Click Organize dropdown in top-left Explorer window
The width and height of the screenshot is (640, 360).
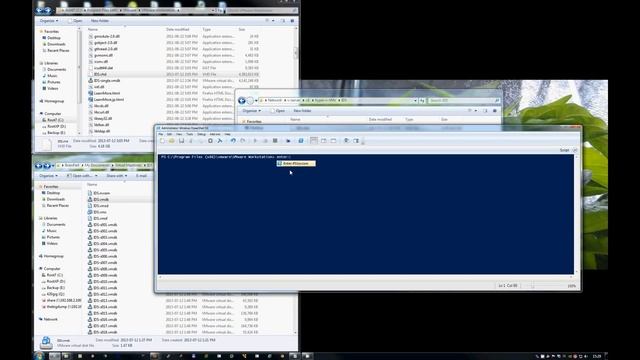49,21
